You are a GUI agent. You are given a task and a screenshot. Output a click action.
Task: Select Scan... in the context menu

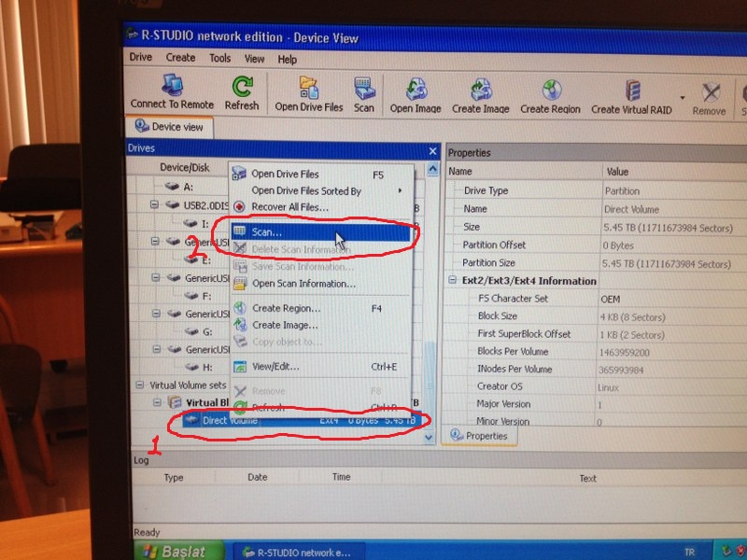320,232
